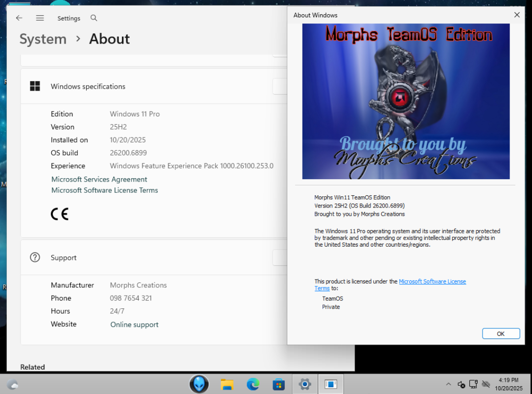Select Brought to you by Morphs Creations line

tap(359, 214)
